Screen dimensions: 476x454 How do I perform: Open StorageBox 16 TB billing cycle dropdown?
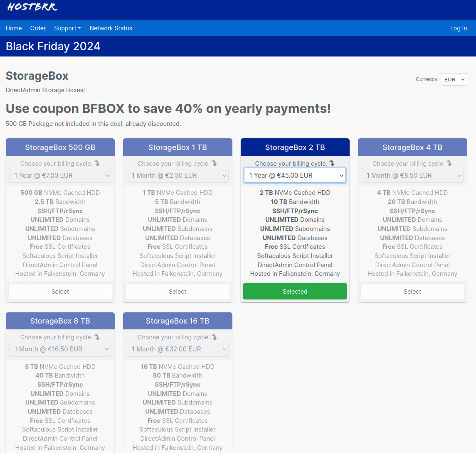(178, 349)
